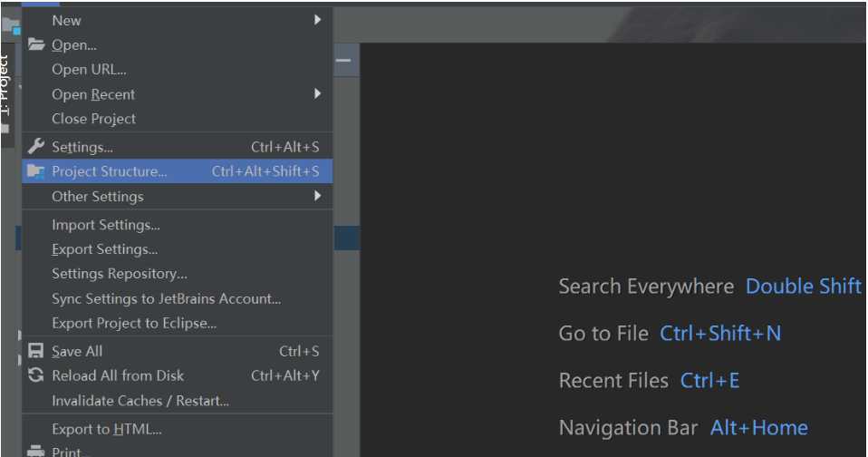Viewport: 868px width, 457px height.
Task: Click Ctrl+E Recent Files shortcut text
Action: [709, 381]
